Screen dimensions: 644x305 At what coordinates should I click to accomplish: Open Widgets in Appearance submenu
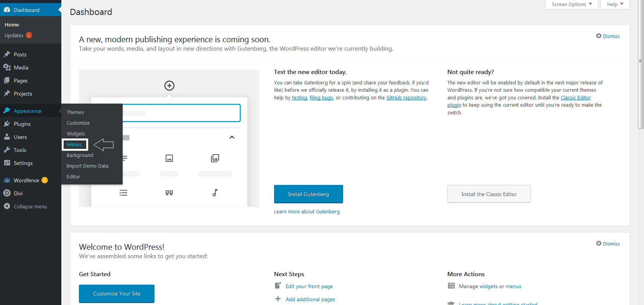pos(76,134)
